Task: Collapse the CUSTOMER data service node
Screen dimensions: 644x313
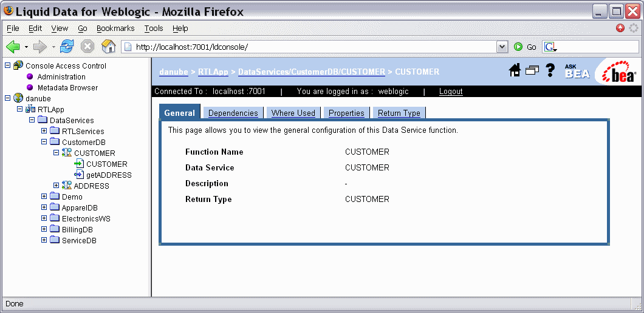Action: [57, 153]
